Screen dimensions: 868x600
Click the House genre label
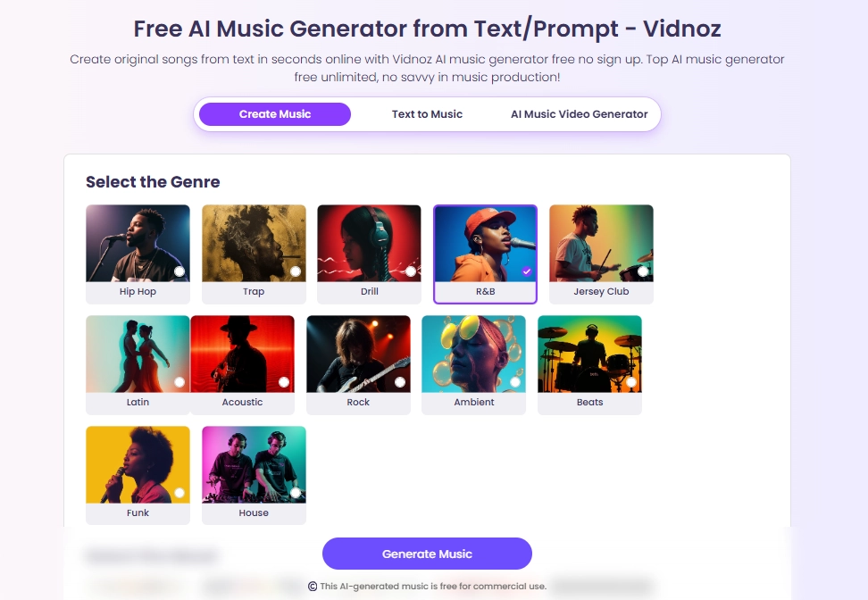[254, 513]
